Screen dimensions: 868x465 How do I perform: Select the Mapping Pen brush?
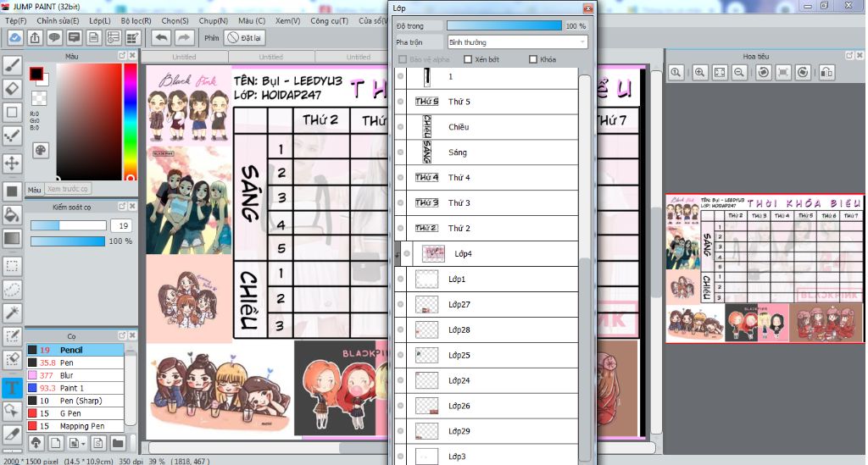(x=75, y=426)
